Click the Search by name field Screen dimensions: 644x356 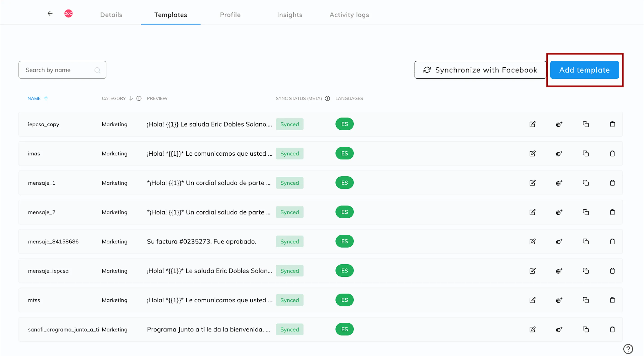click(62, 70)
